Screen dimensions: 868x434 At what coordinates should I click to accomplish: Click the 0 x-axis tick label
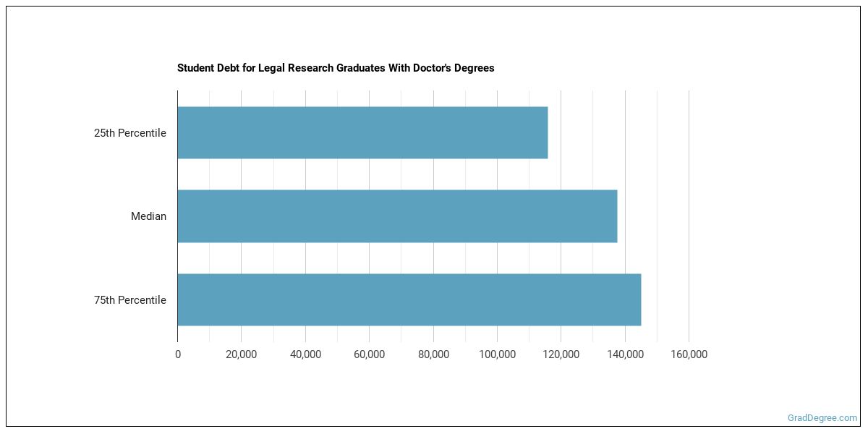pos(178,354)
